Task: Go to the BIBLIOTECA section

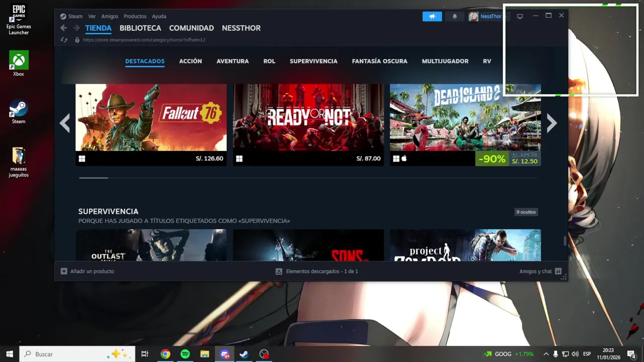Action: [x=140, y=28]
